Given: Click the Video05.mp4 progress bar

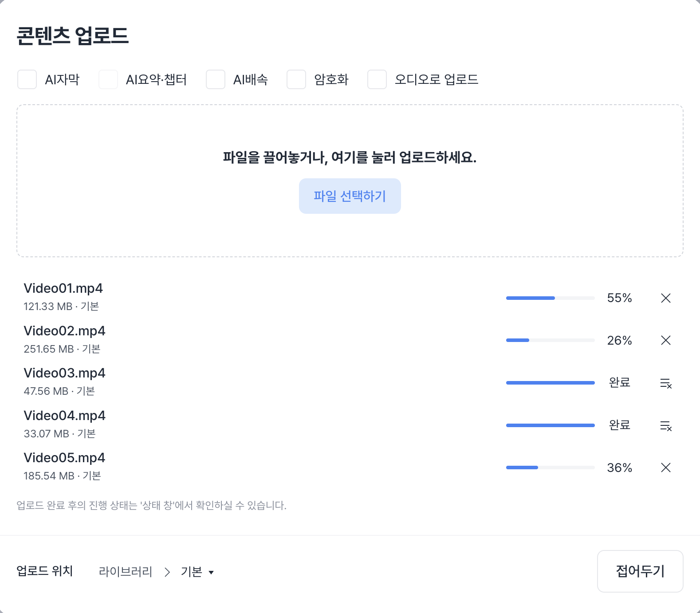Looking at the screenshot, I should (551, 468).
